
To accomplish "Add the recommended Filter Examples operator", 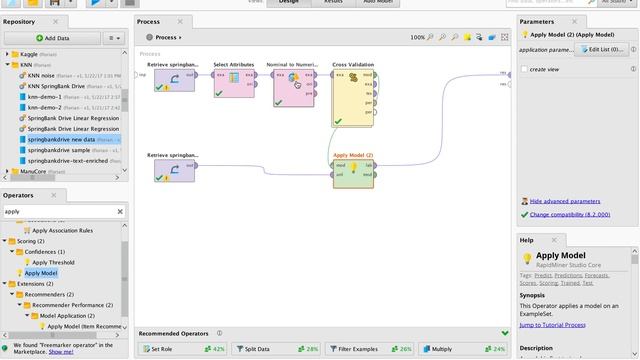I will [369, 349].
